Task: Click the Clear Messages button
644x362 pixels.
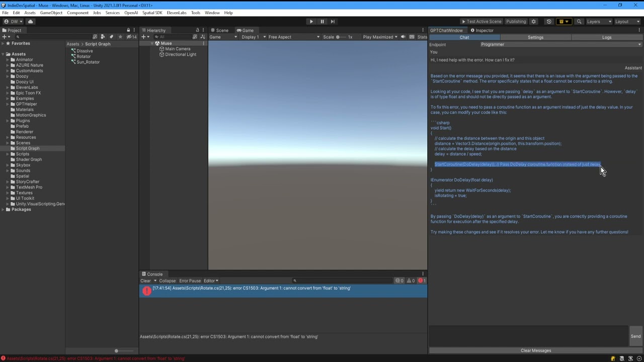Action: click(536, 350)
